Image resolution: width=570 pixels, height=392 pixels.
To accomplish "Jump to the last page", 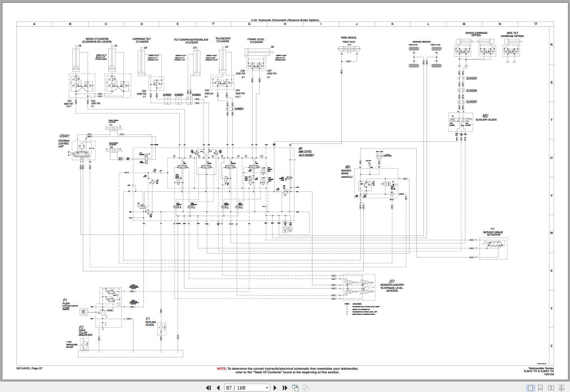I will click(x=285, y=388).
